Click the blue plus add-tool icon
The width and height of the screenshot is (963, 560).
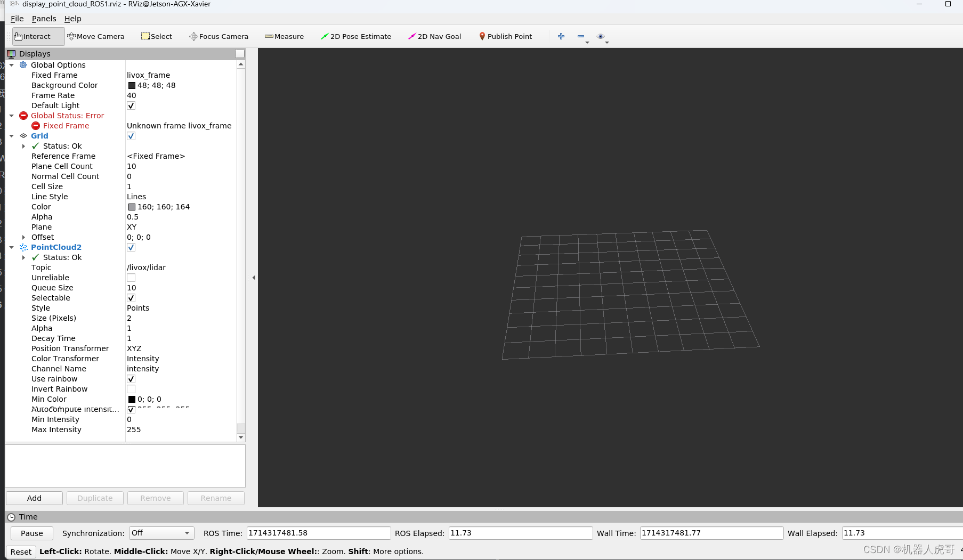tap(561, 36)
